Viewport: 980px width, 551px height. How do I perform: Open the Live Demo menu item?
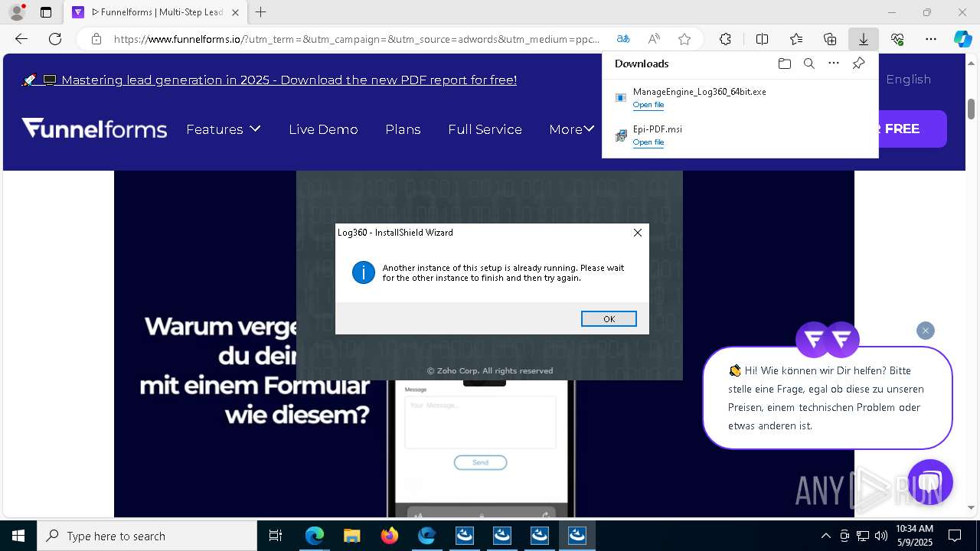(323, 129)
